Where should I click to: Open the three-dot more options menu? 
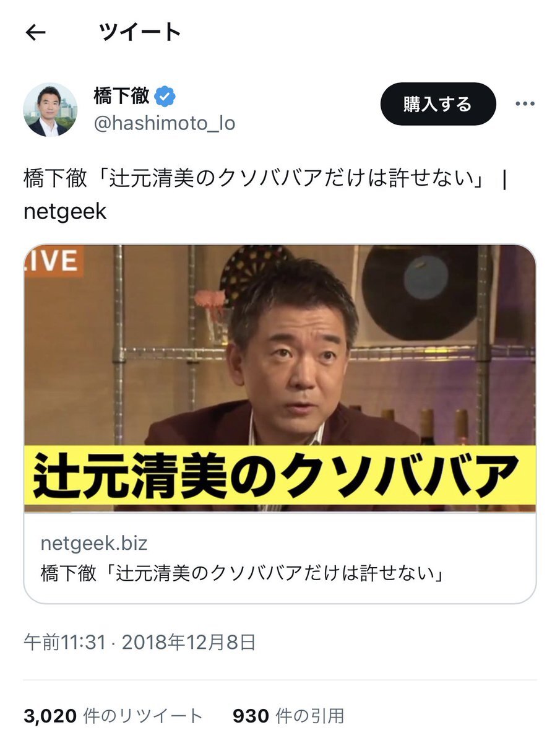click(x=525, y=104)
